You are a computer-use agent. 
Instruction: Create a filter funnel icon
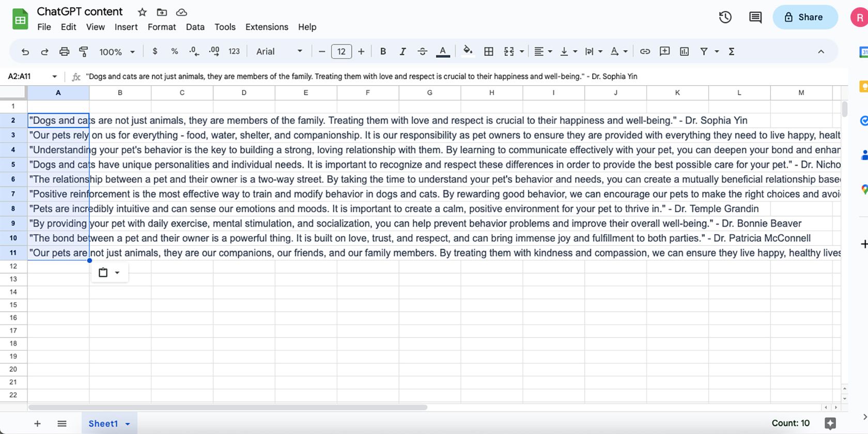click(x=704, y=51)
